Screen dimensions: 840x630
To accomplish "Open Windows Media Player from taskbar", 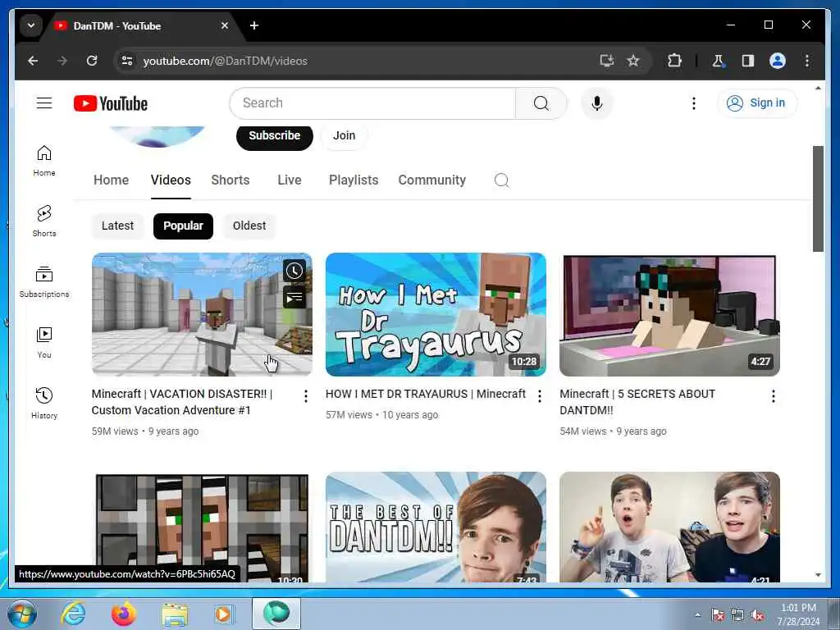I will pos(223,614).
